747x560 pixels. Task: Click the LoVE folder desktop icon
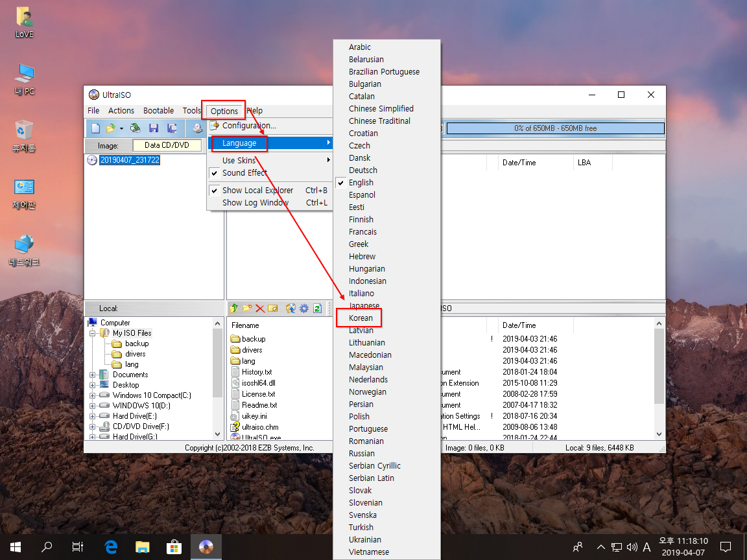[x=24, y=23]
